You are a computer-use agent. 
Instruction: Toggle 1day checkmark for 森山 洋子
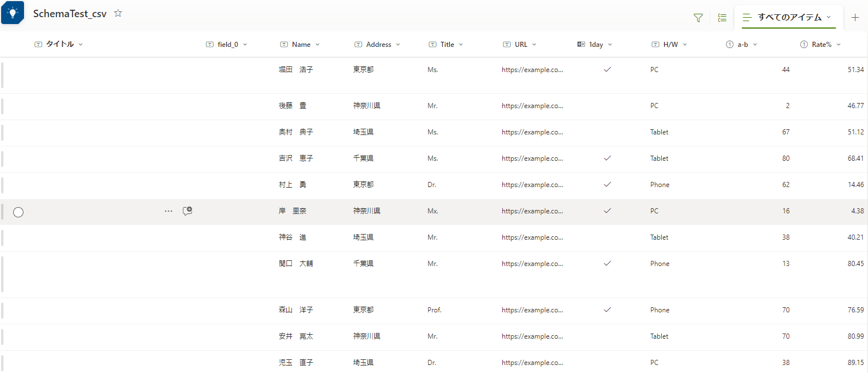[607, 309]
